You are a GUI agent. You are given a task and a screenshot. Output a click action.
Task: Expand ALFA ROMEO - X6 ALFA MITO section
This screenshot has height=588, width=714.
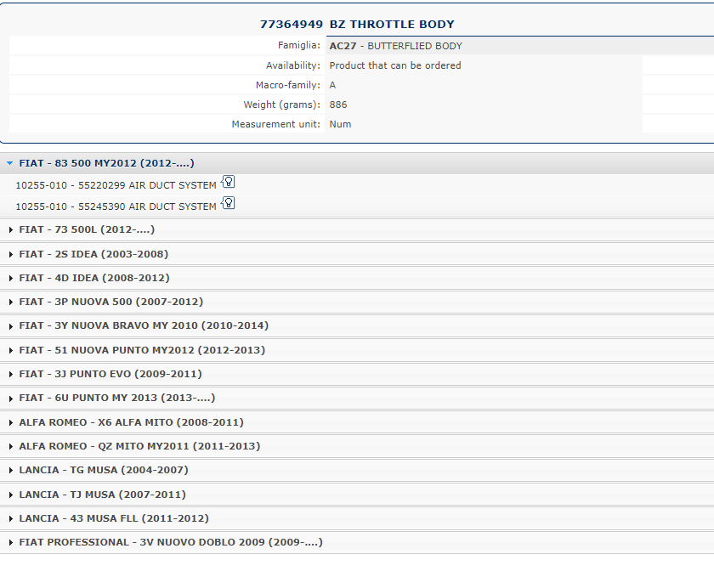[131, 422]
